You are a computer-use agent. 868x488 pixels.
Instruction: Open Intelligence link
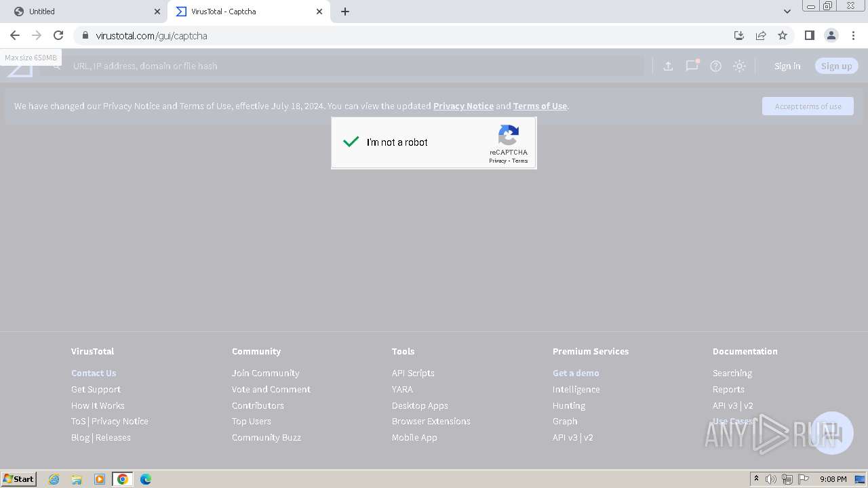point(576,389)
